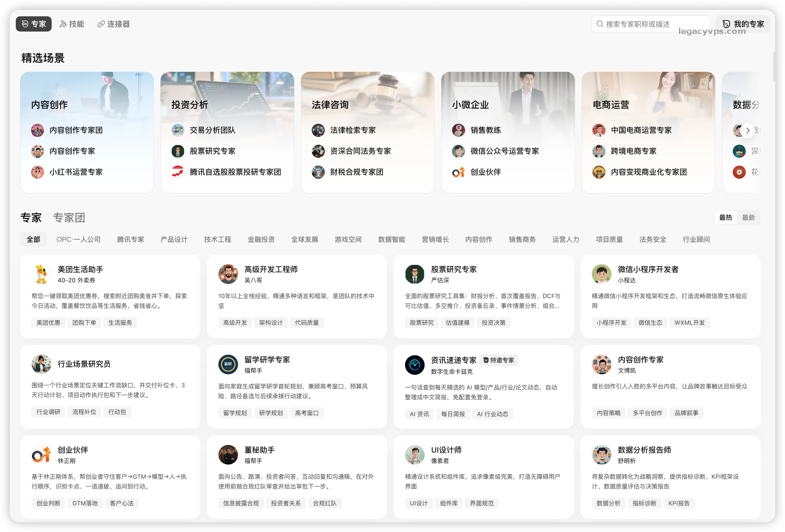Open the 电商运营 scene card header
Image resolution: width=785 pixels, height=532 pixels.
[x=611, y=105]
